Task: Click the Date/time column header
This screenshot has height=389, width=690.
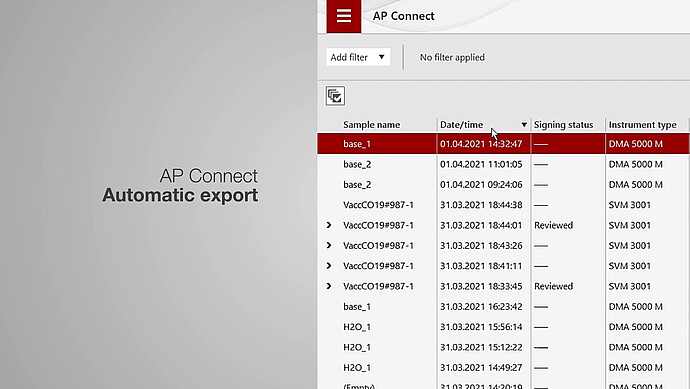Action: (x=461, y=125)
